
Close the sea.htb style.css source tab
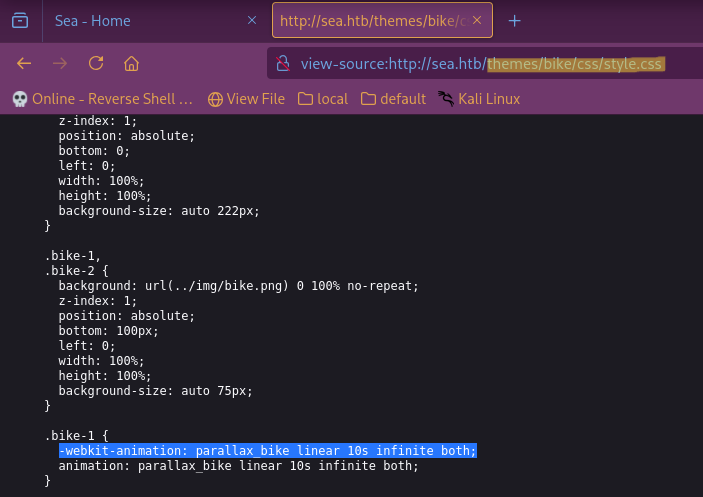point(477,21)
